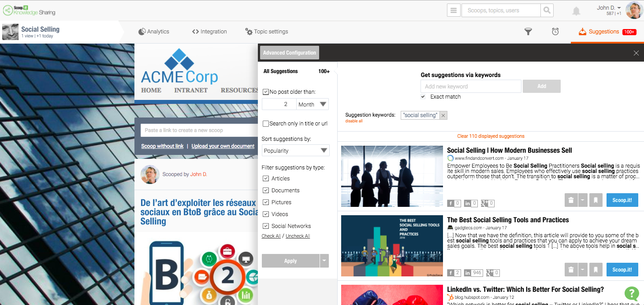Open the scheduling alarm clock icon
644x305 pixels.
coord(555,32)
